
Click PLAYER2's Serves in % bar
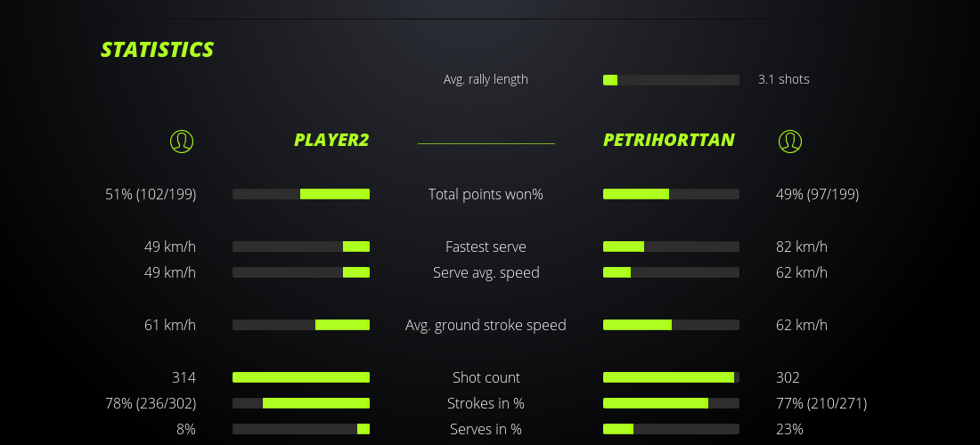pos(301,429)
